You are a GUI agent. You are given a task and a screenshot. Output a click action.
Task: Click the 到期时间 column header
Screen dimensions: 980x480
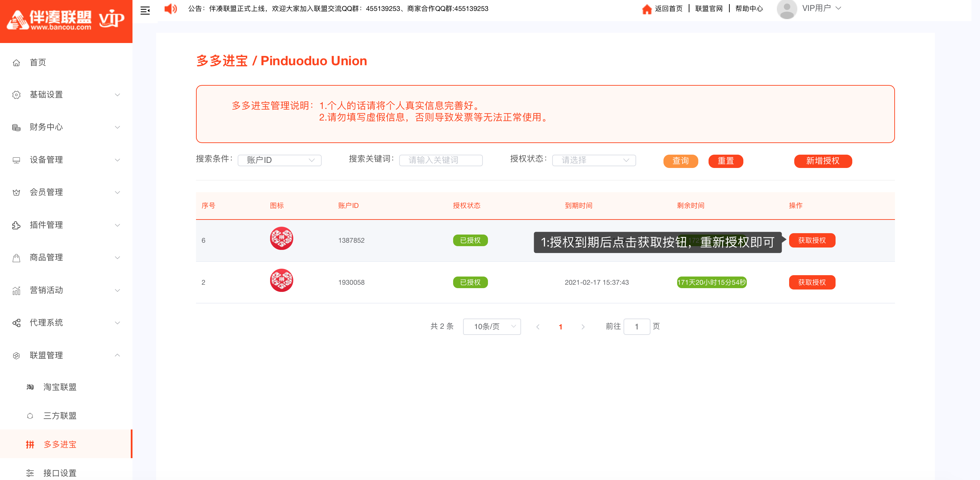coord(578,206)
